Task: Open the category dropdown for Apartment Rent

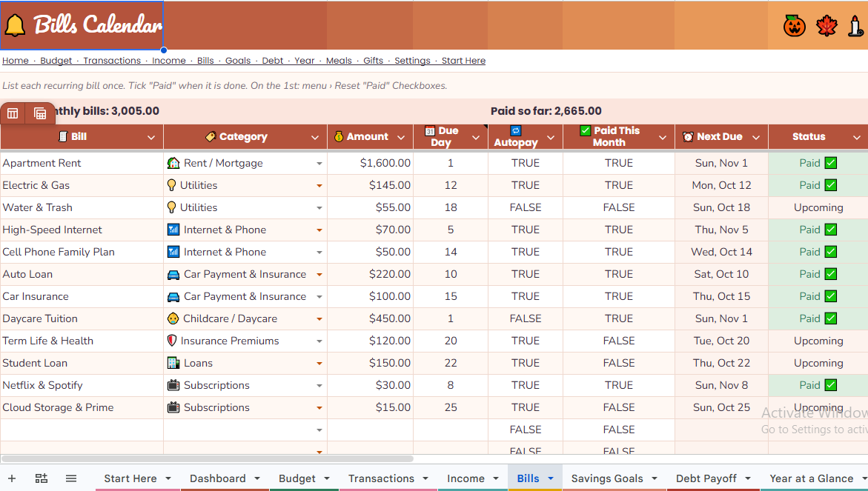Action: pos(319,164)
